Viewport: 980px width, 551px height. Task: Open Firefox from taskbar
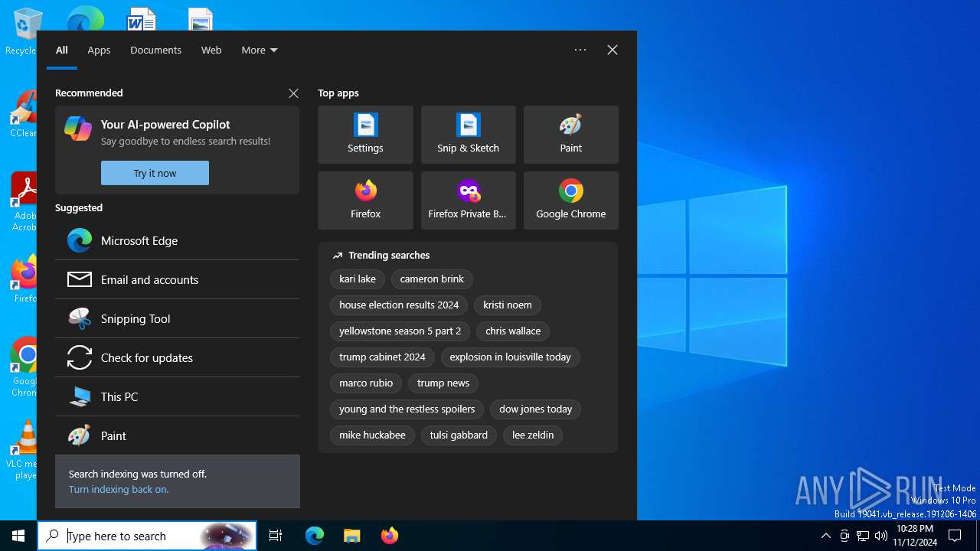click(390, 536)
